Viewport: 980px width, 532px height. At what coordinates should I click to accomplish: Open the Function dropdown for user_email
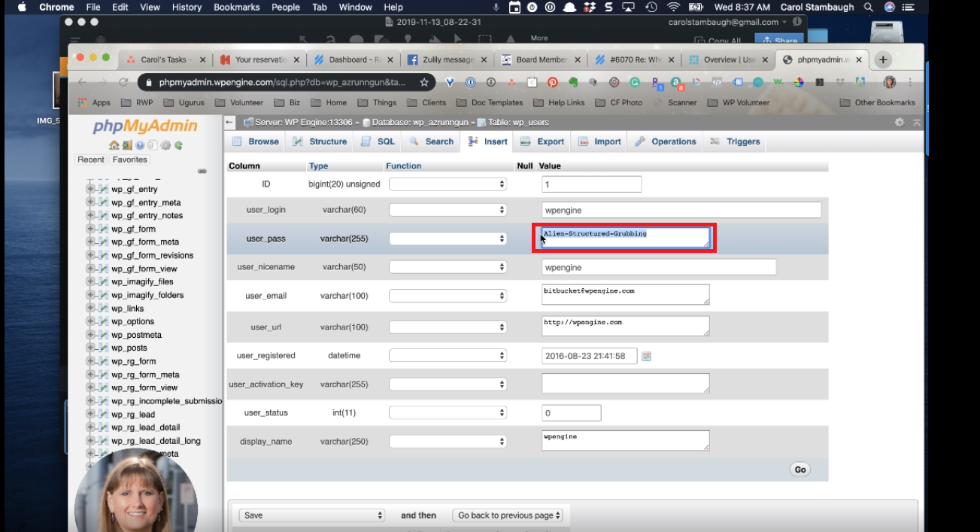(x=448, y=296)
